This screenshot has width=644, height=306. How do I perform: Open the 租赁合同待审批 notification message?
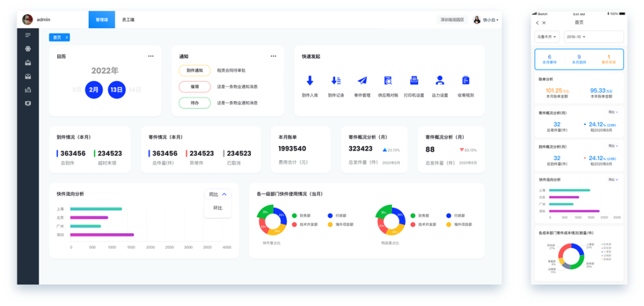[x=231, y=71]
